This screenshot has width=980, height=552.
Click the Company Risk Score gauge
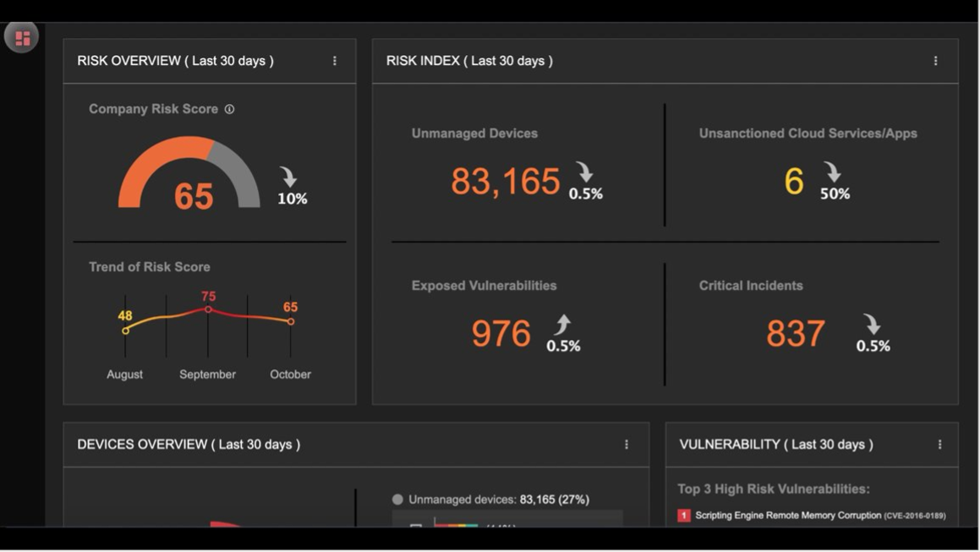point(189,172)
